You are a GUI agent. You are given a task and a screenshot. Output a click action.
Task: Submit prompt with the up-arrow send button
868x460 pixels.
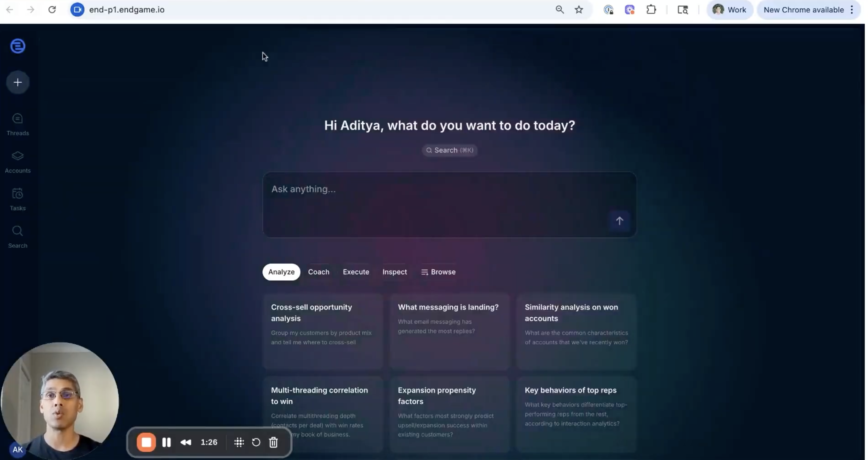(619, 221)
